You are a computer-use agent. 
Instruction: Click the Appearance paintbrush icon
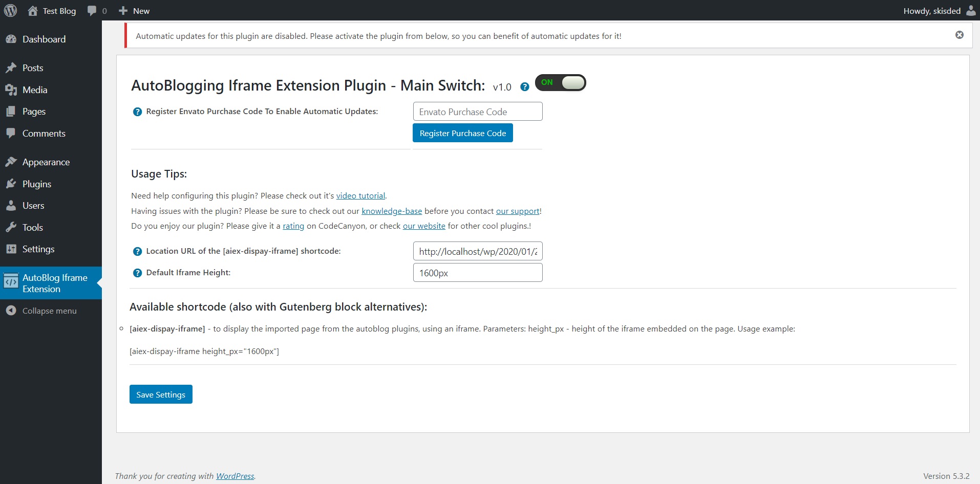(11, 162)
